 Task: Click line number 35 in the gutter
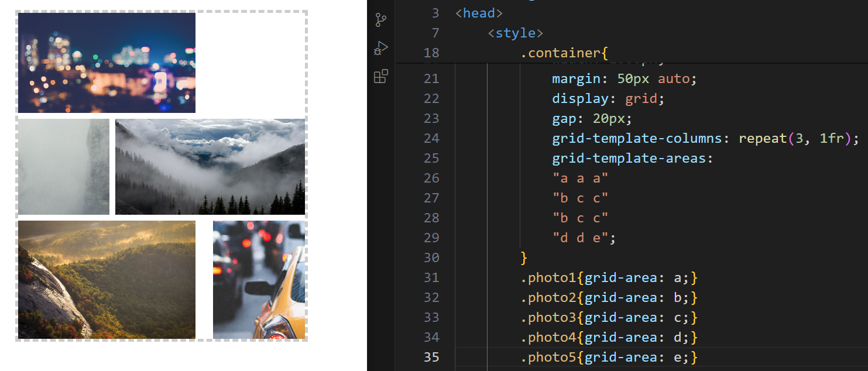click(431, 357)
